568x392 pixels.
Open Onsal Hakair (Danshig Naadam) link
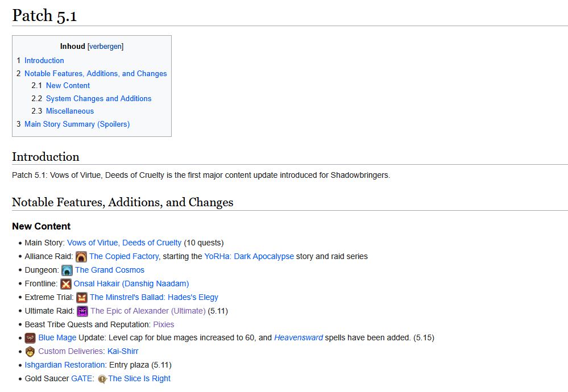click(x=131, y=284)
